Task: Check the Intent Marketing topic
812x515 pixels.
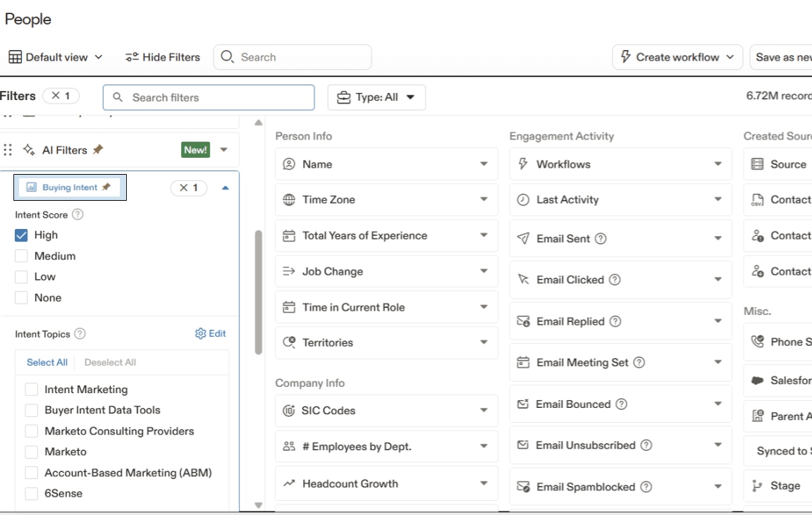Action: coord(32,389)
